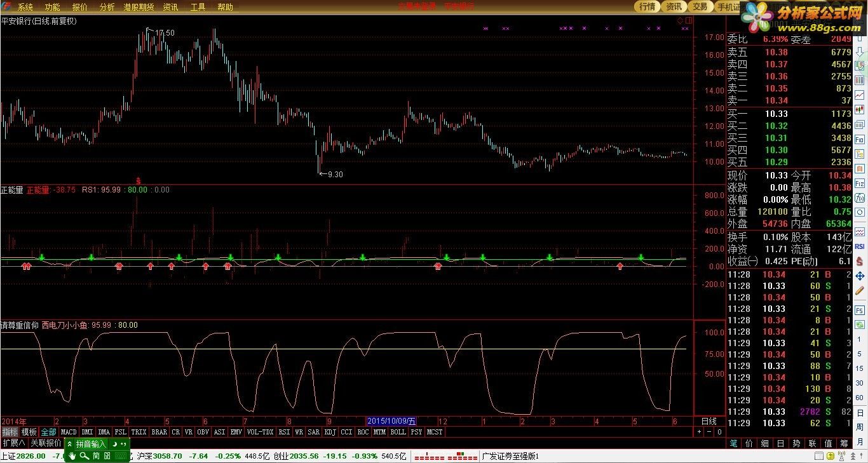Toggle the moon icon in input method bar
This screenshot has width=868, height=463.
115,444
